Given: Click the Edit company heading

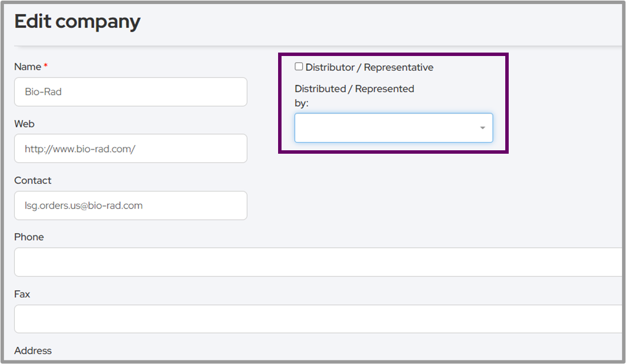Looking at the screenshot, I should click(x=77, y=22).
